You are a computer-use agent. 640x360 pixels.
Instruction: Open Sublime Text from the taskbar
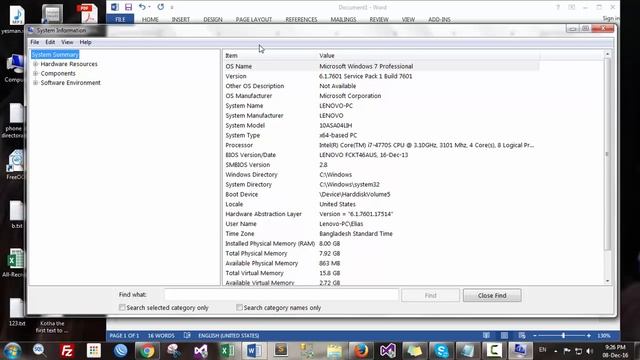point(281,351)
